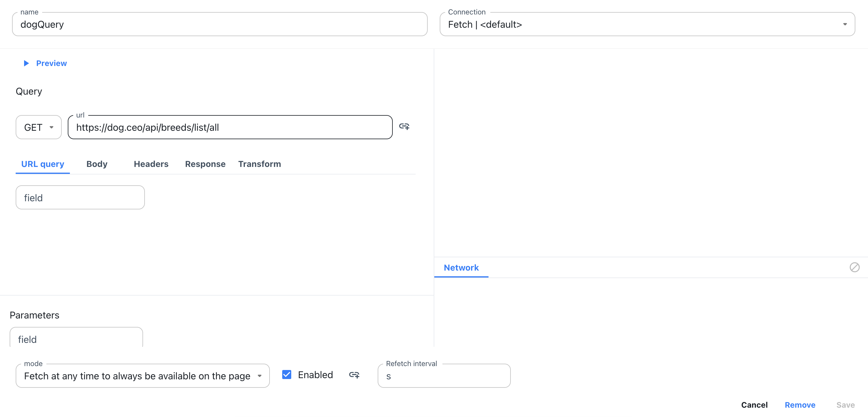Click the Transform tab label
Image resolution: width=868 pixels, height=417 pixels.
click(x=259, y=164)
